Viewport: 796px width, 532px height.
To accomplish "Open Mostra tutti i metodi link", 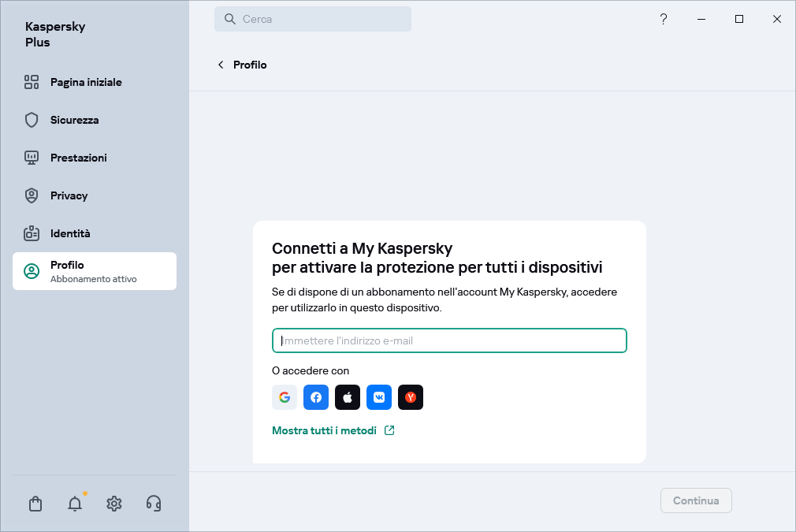I will (x=324, y=431).
